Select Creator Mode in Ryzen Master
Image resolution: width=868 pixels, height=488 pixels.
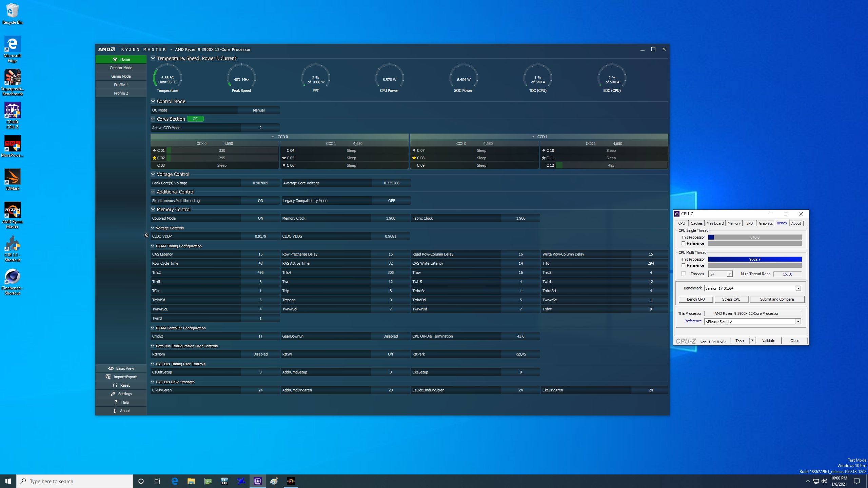coord(121,68)
